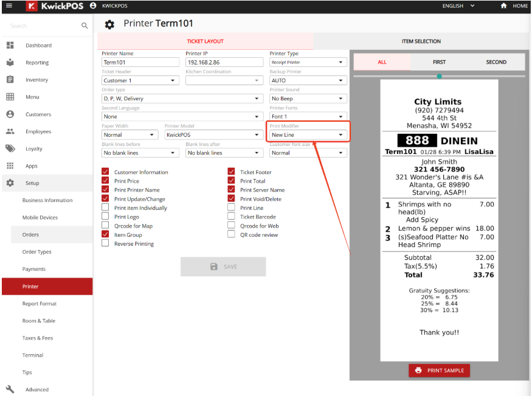The height and width of the screenshot is (404, 532).
Task: Enable Reverse Printing checkbox
Action: [x=105, y=243]
